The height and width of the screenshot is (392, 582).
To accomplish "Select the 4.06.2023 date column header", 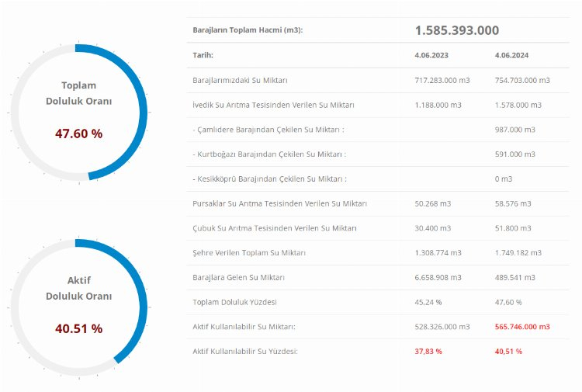I will click(x=431, y=56).
